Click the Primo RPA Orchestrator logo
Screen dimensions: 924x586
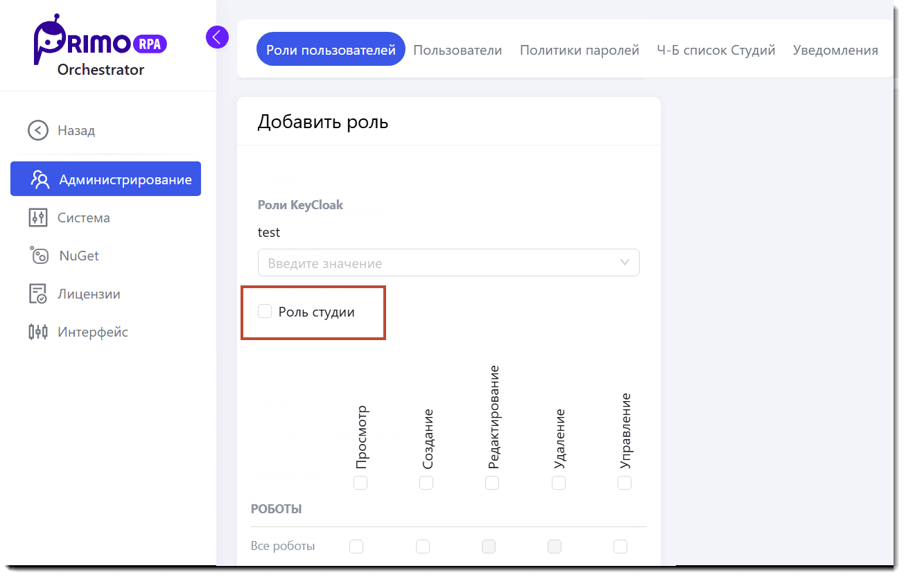100,48
